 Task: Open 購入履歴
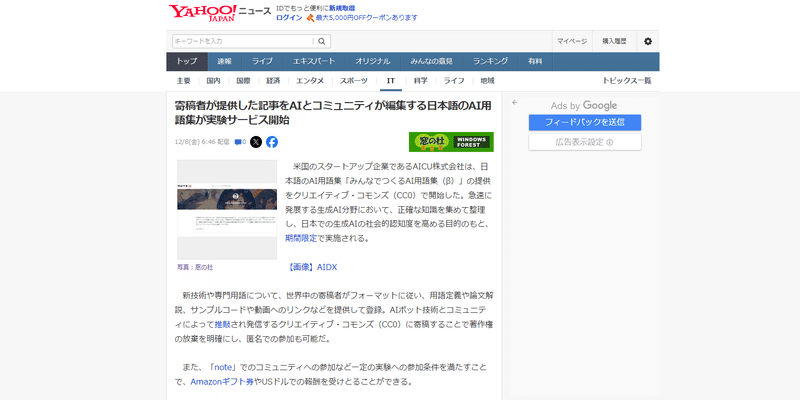click(x=614, y=41)
